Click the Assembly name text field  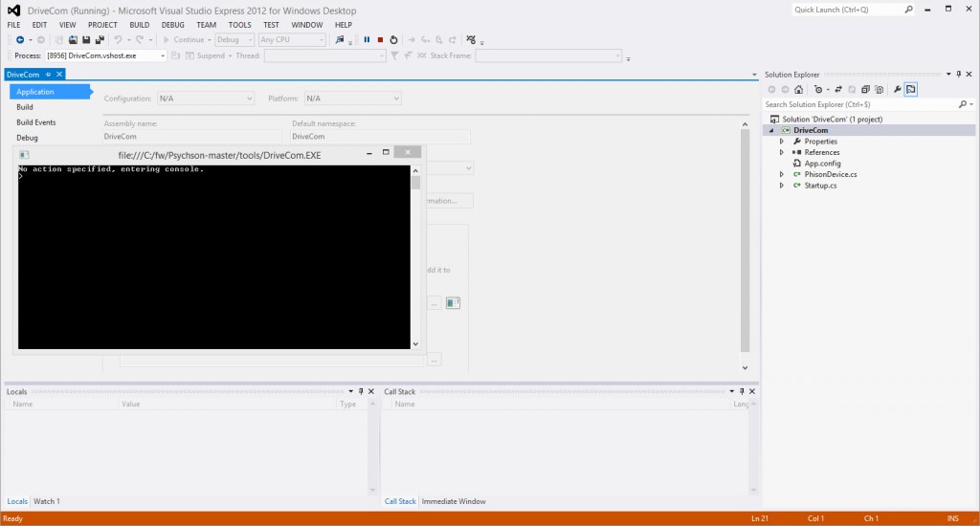pos(191,137)
